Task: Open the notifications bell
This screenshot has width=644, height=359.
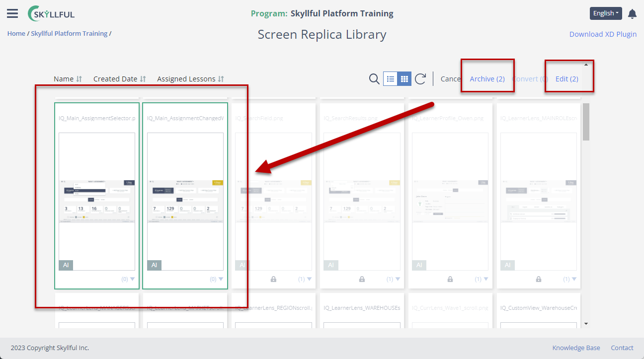Action: click(632, 13)
